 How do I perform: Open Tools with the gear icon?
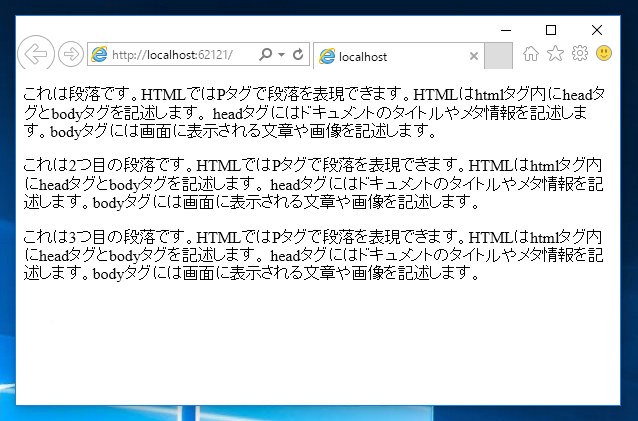point(580,53)
